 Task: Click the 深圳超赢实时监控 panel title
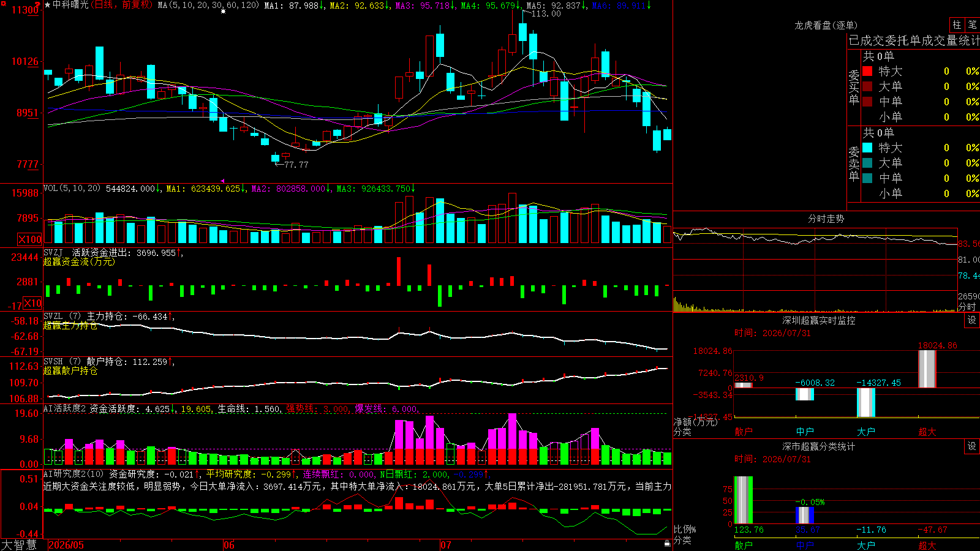(x=819, y=320)
